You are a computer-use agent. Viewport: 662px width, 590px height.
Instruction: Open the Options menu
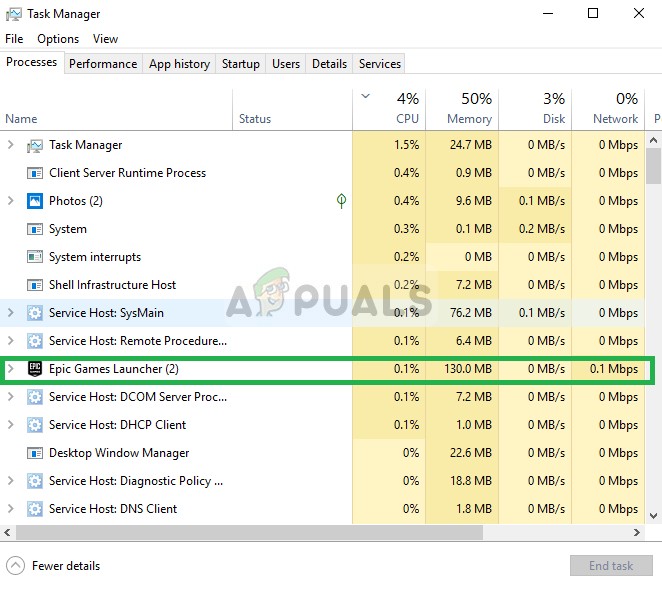click(58, 39)
